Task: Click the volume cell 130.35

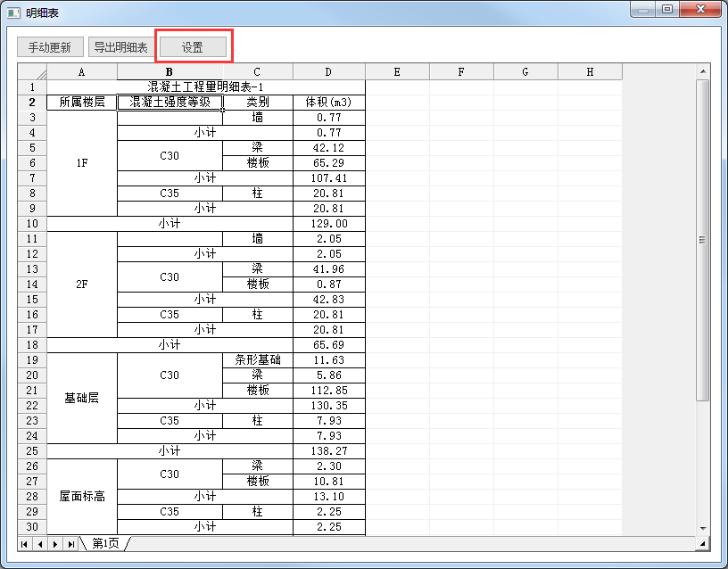Action: 329,406
